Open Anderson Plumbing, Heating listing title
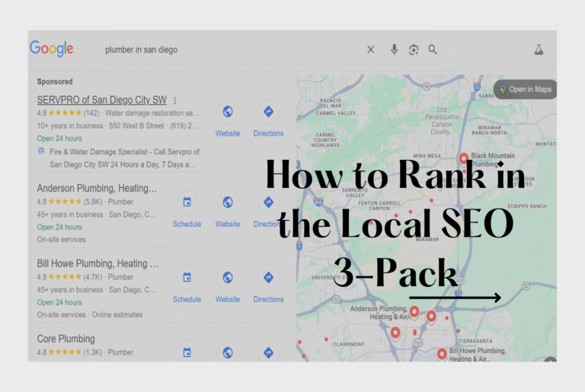Viewport: 585px width, 392px height. click(97, 188)
